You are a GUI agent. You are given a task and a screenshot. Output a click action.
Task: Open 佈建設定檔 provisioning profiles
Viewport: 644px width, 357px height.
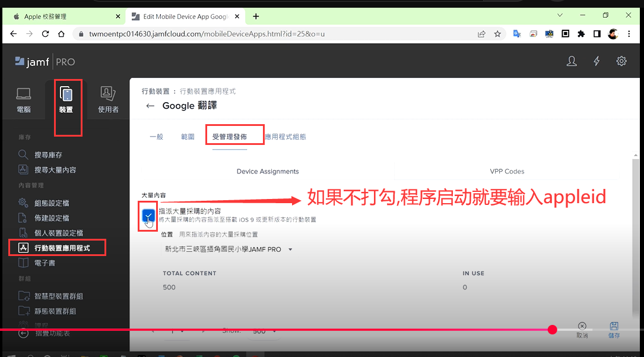coord(43,218)
